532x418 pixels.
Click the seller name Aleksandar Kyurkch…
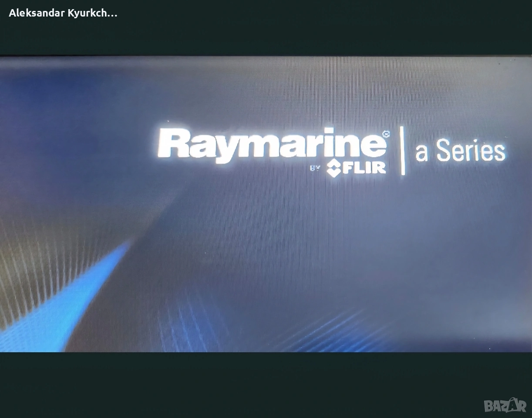[63, 13]
